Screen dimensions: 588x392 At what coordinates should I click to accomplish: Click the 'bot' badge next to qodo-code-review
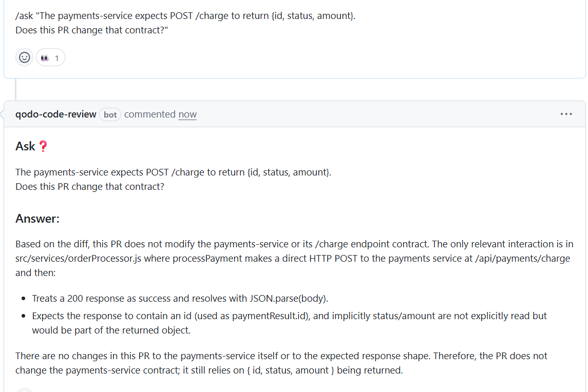[110, 114]
